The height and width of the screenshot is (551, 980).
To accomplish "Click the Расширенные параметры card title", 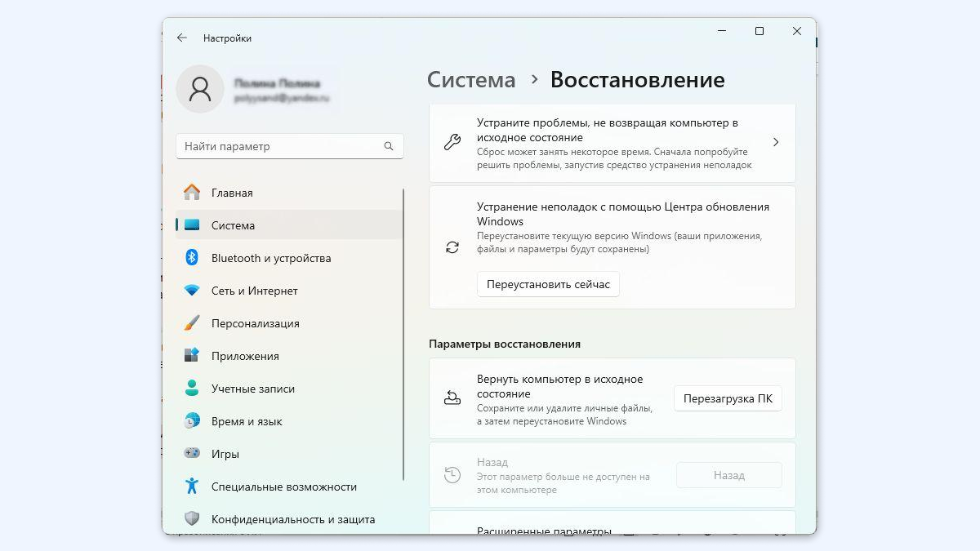I will point(544,531).
